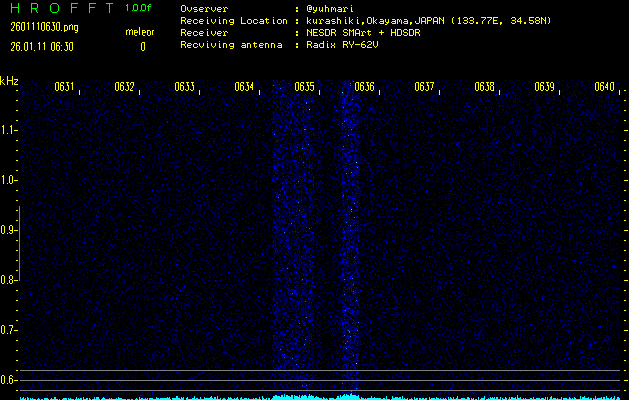The image size is (629, 400).
Task: Click the 0631 time marker
Action: [x=64, y=87]
